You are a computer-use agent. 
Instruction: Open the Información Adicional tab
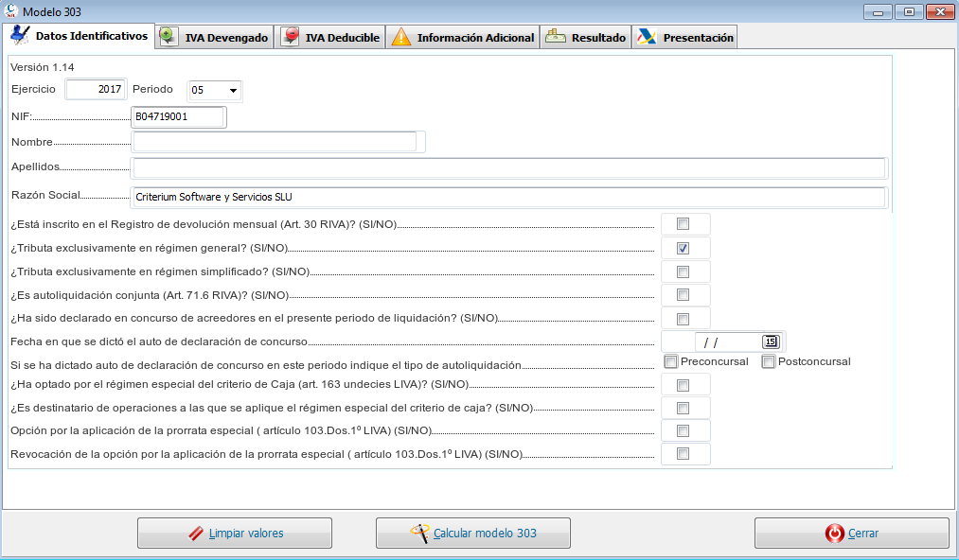[x=463, y=37]
